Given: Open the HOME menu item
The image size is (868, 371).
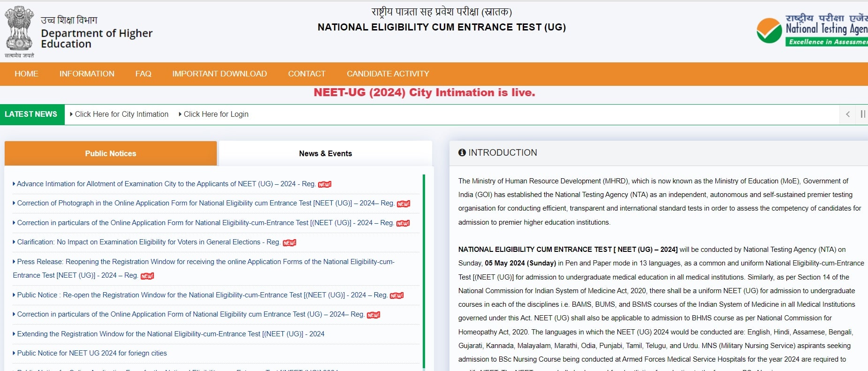Looking at the screenshot, I should (x=26, y=74).
